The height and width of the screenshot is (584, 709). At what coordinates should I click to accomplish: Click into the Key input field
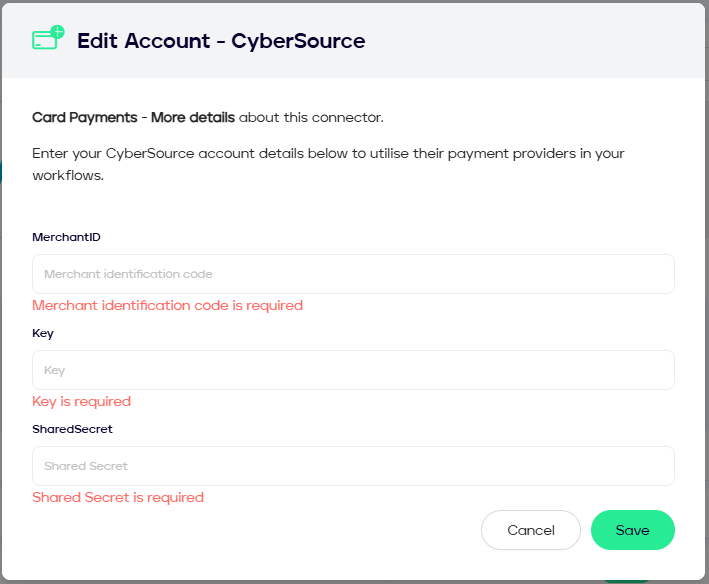click(353, 370)
